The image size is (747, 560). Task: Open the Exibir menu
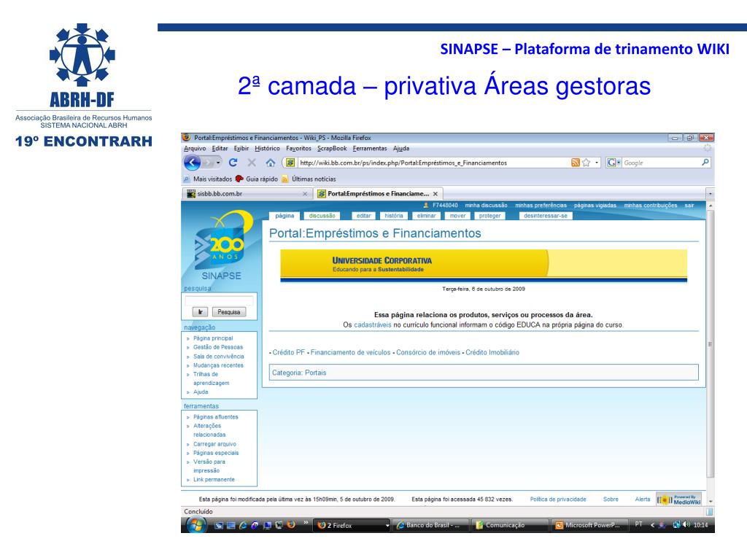241,149
